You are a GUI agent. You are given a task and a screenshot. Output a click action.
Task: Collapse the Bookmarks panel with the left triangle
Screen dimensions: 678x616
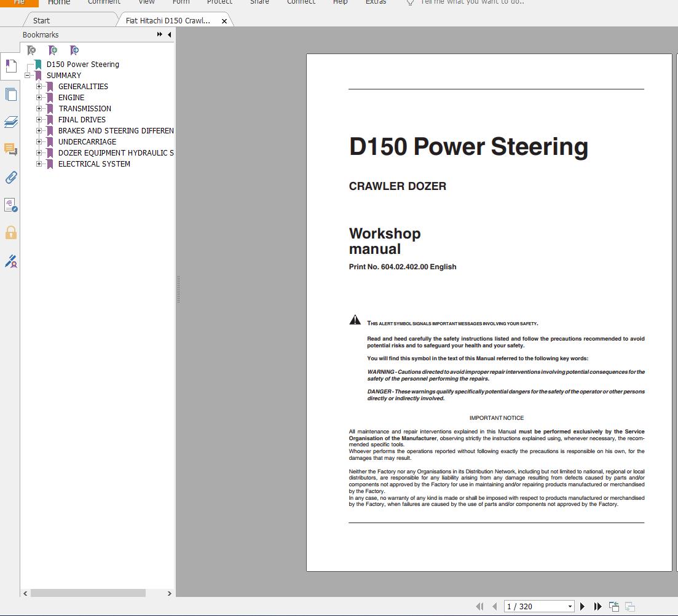pos(170,34)
